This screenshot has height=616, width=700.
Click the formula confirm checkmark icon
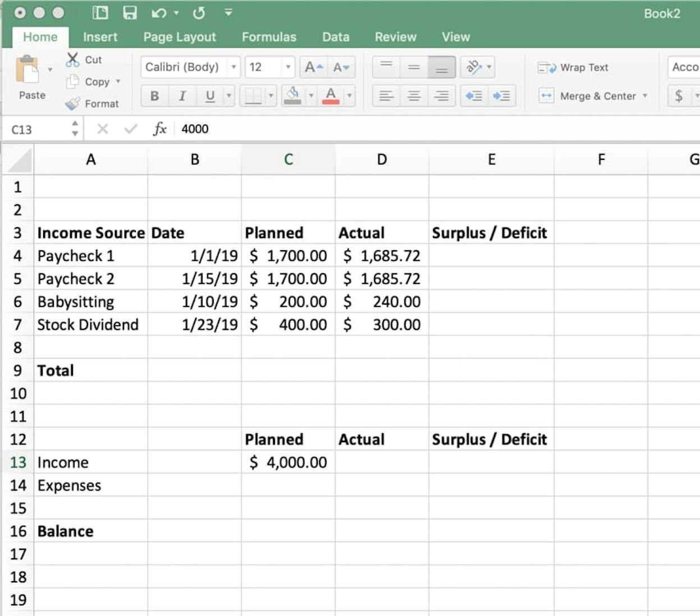131,129
